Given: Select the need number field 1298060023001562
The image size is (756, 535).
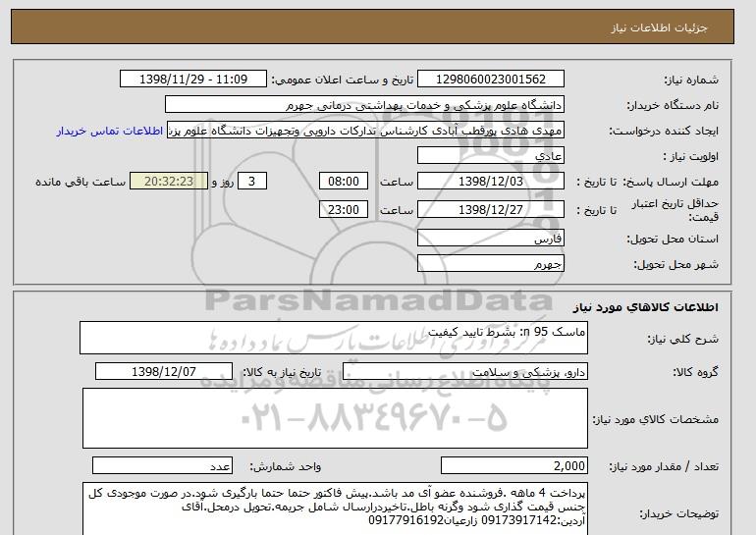Looking at the screenshot, I should (x=490, y=80).
